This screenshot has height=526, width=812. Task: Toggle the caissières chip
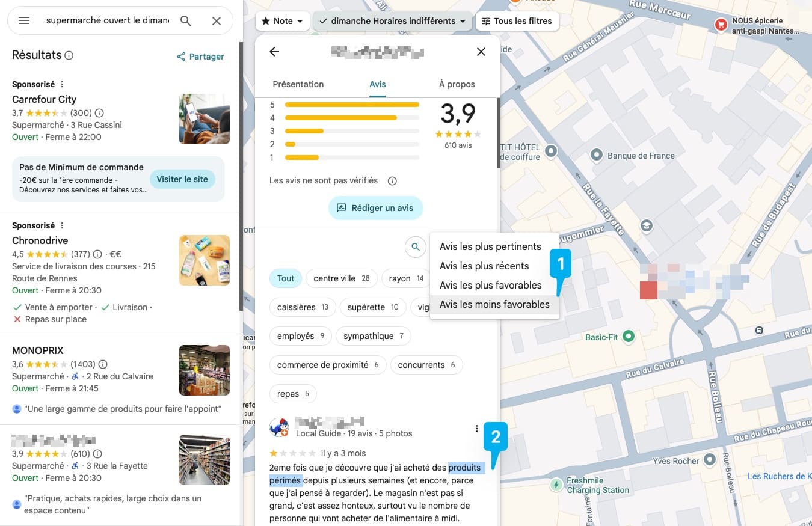[303, 307]
